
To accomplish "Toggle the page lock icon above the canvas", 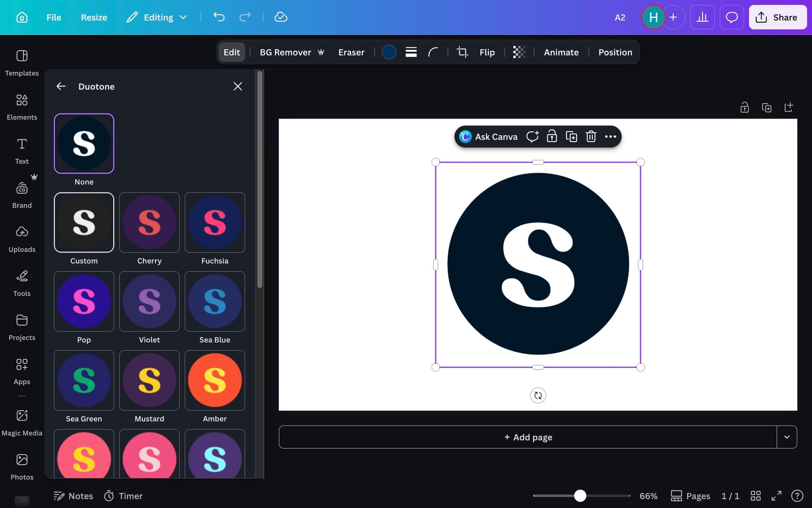I will coord(744,108).
